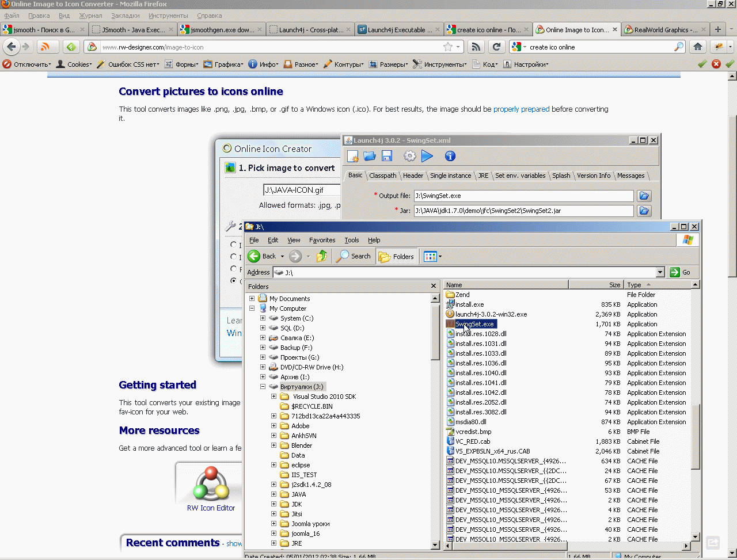The image size is (737, 560).
Task: Click the Firefox URL address bar
Action: (x=271, y=47)
